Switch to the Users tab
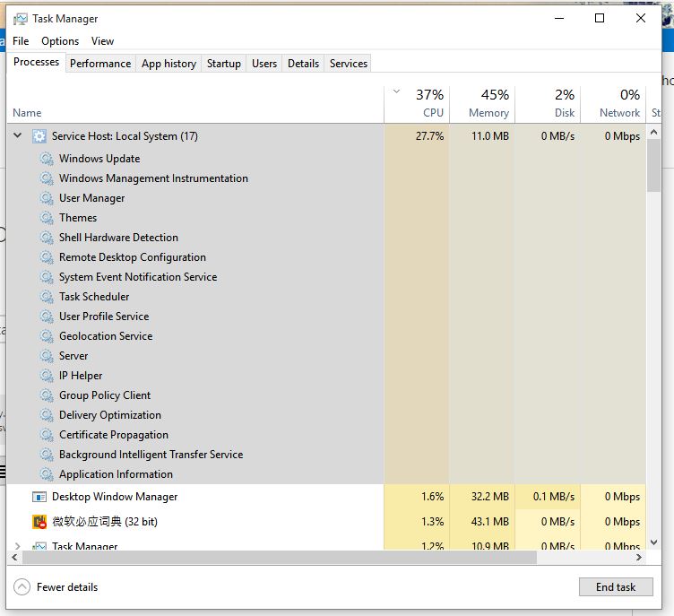This screenshot has height=616, width=674. (x=264, y=64)
